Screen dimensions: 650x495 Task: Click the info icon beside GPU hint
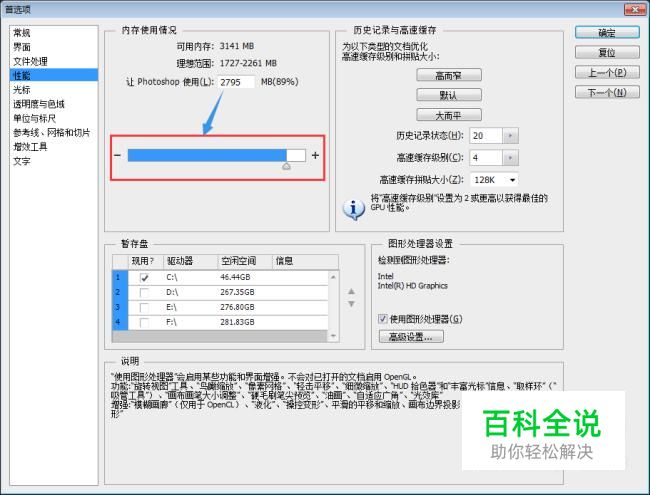354,209
